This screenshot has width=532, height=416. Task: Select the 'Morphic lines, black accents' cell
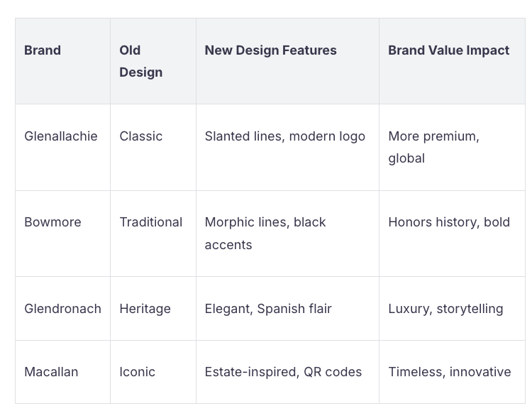tap(265, 233)
